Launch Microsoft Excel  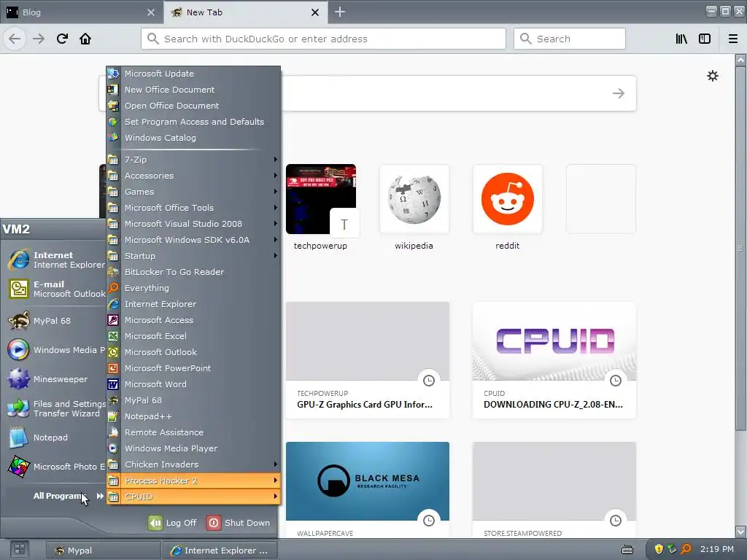click(x=193, y=336)
